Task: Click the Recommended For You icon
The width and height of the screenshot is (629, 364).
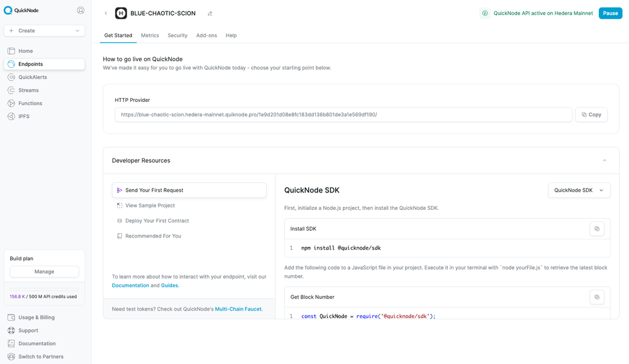Action: pyautogui.click(x=119, y=236)
